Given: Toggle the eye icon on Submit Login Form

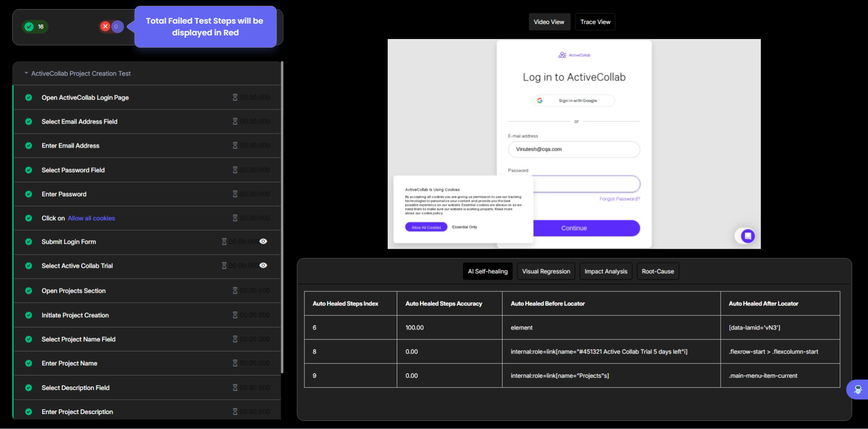Looking at the screenshot, I should point(263,242).
